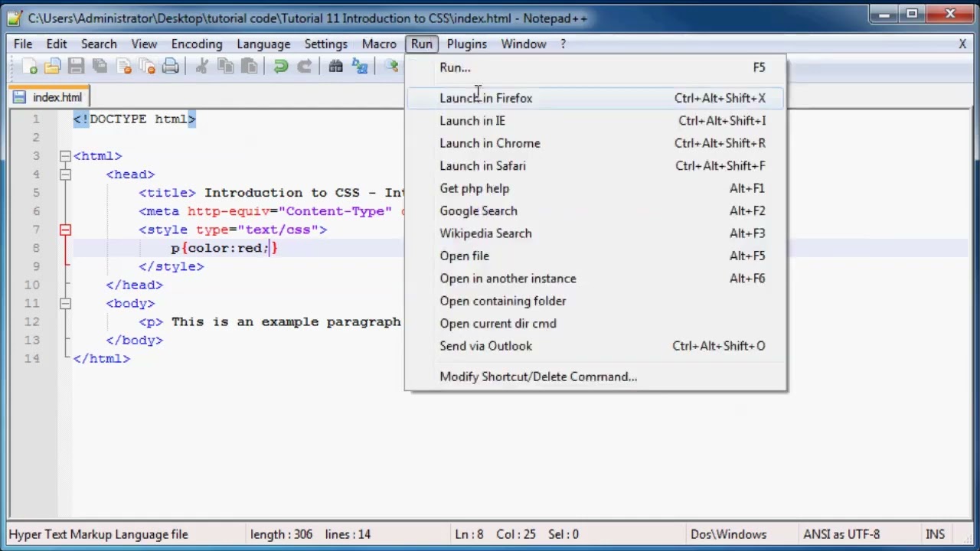980x551 pixels.
Task: Click the p{color:red;} rule on line 8
Action: point(224,248)
